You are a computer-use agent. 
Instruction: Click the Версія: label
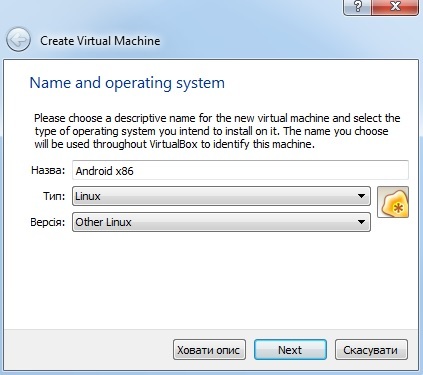pyautogui.click(x=48, y=222)
